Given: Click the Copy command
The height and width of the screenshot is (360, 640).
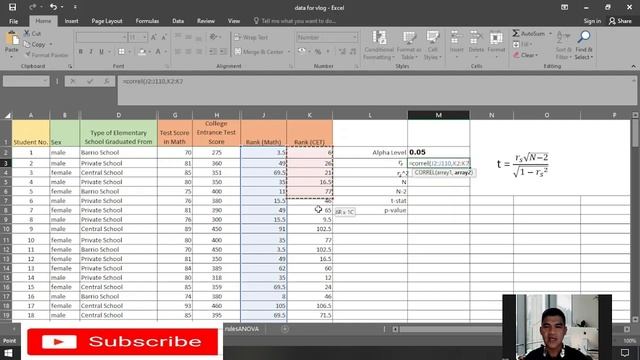Looking at the screenshot, I should point(35,44).
